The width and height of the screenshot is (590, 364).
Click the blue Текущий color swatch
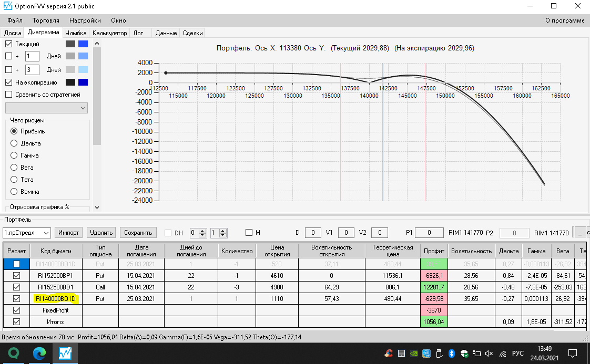point(83,44)
